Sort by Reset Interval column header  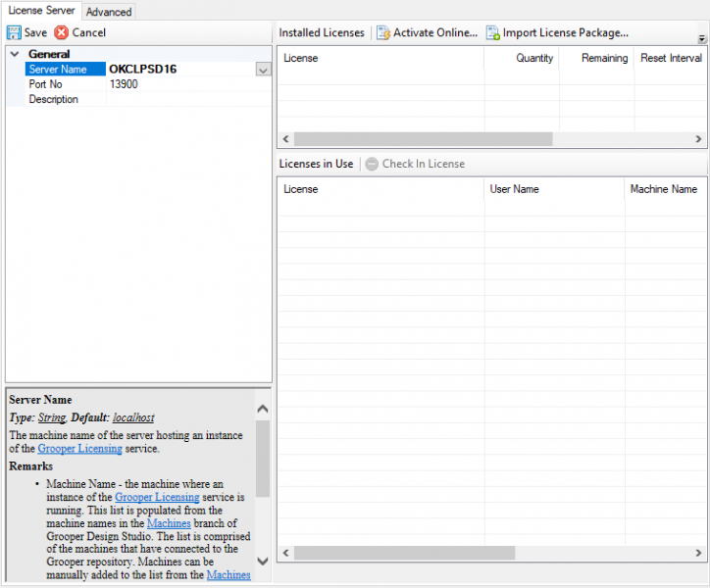tap(671, 58)
